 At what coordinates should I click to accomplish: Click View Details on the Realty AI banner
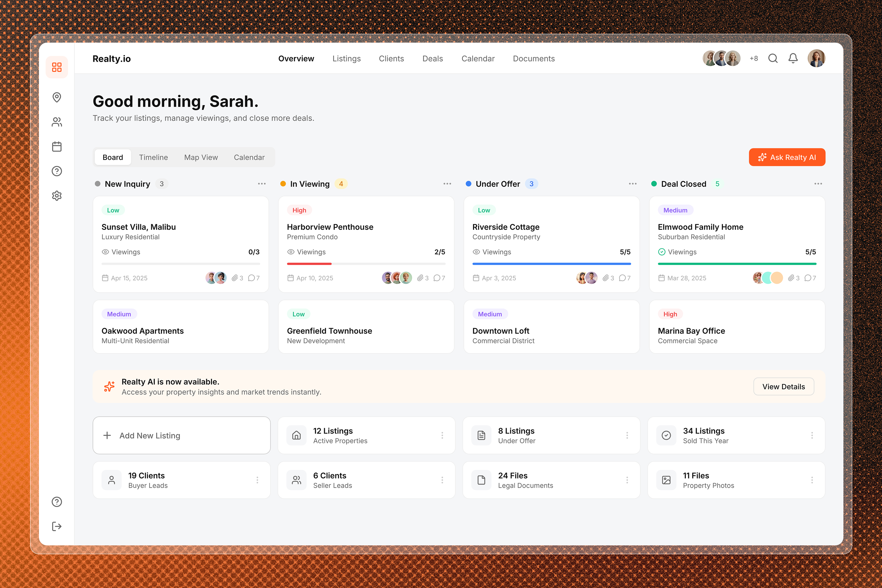point(784,386)
